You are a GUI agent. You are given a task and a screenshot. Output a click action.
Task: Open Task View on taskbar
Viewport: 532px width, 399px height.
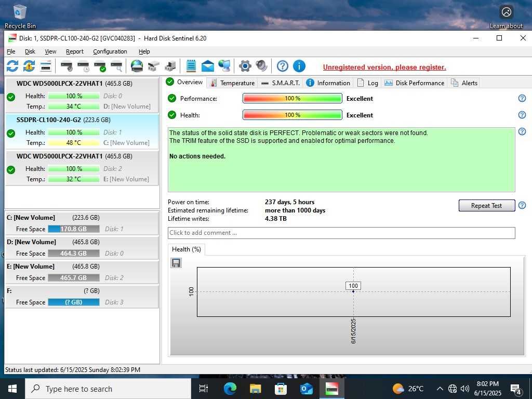pyautogui.click(x=204, y=389)
